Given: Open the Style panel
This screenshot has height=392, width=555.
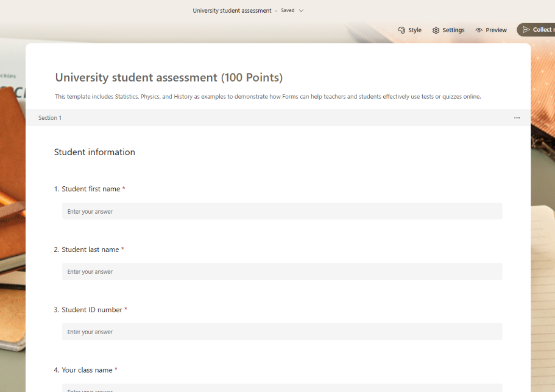Looking at the screenshot, I should [x=409, y=29].
